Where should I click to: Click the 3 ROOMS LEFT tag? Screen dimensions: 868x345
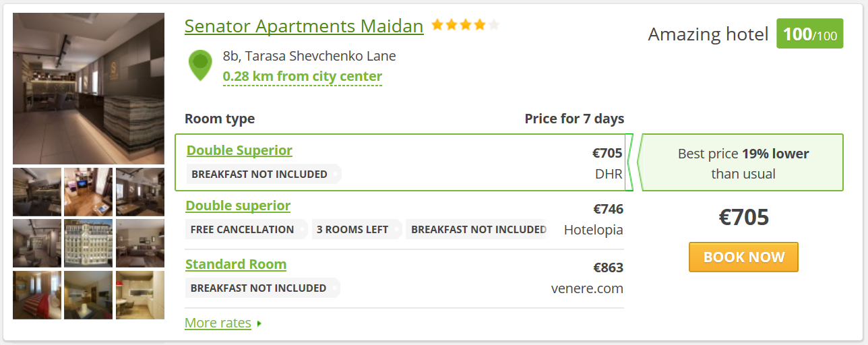tap(352, 229)
